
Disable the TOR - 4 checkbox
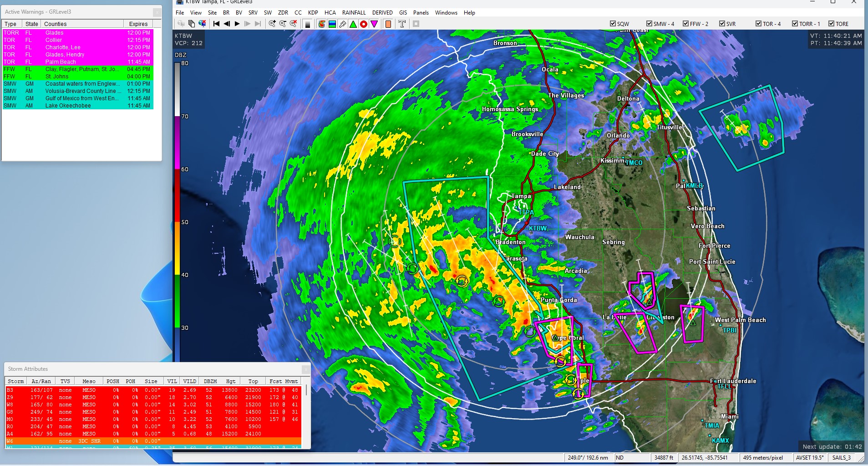click(x=758, y=24)
